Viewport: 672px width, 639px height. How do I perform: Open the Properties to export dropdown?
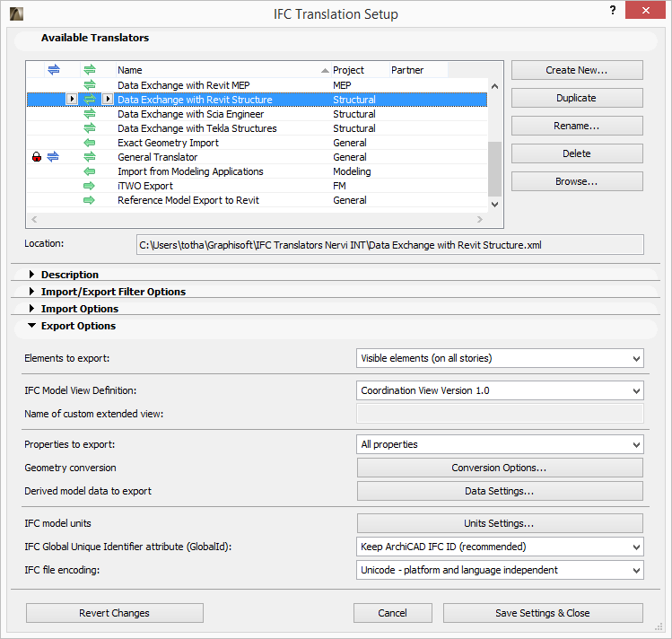coord(500,444)
